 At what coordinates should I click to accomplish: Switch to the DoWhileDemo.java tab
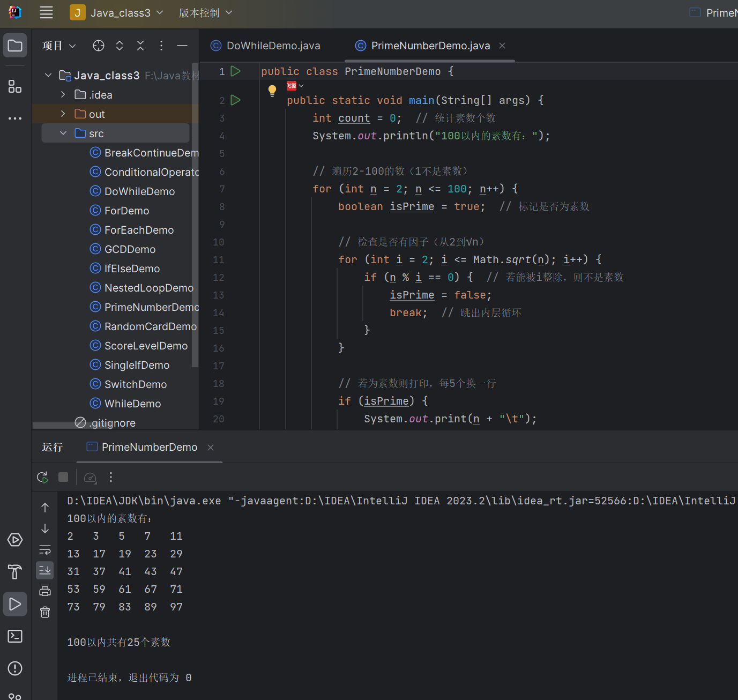[266, 46]
